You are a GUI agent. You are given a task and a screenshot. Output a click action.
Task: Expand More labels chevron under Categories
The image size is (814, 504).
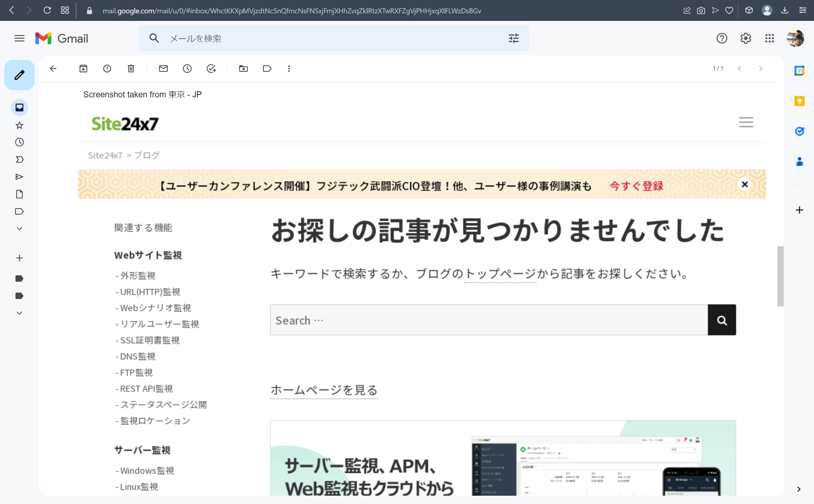click(19, 229)
